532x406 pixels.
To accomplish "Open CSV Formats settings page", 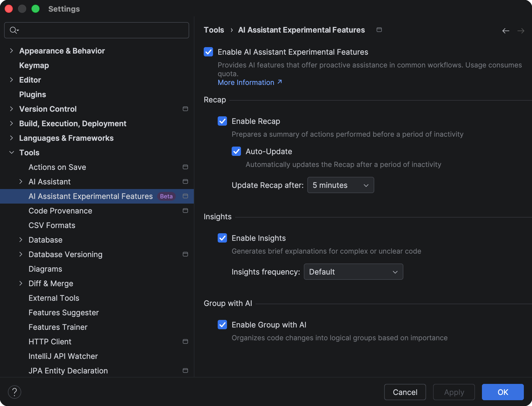I will [52, 225].
